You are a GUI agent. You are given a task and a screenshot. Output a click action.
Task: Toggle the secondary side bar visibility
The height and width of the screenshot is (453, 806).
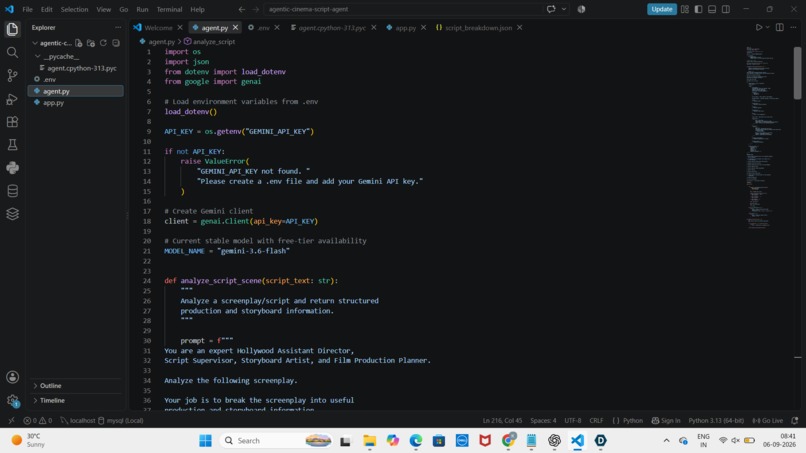coord(726,9)
